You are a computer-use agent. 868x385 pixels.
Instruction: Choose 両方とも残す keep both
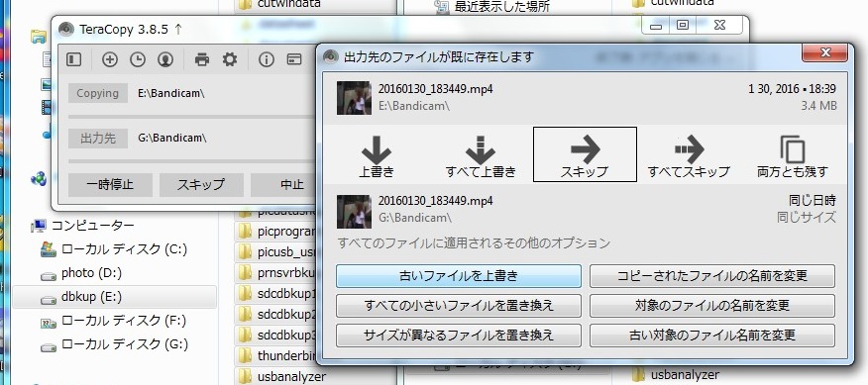click(x=792, y=154)
